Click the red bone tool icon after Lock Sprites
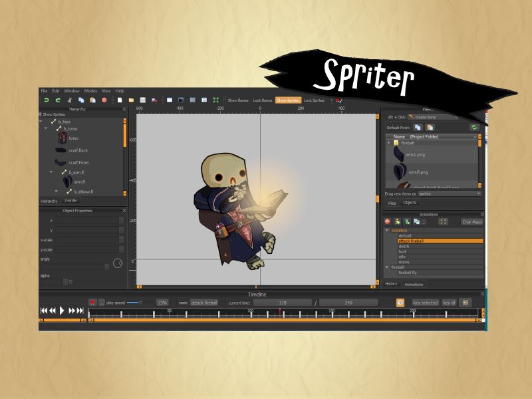The width and height of the screenshot is (532, 399). 338,100
